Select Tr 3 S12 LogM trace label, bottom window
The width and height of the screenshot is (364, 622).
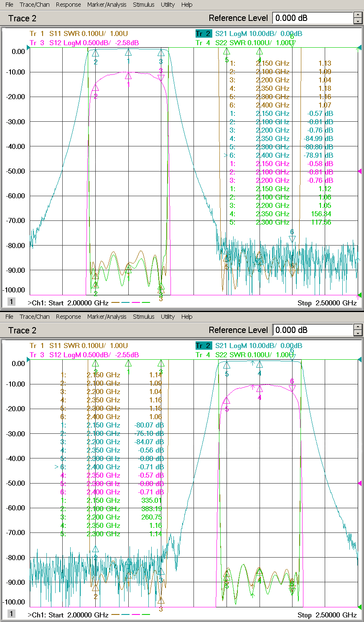pos(84,355)
